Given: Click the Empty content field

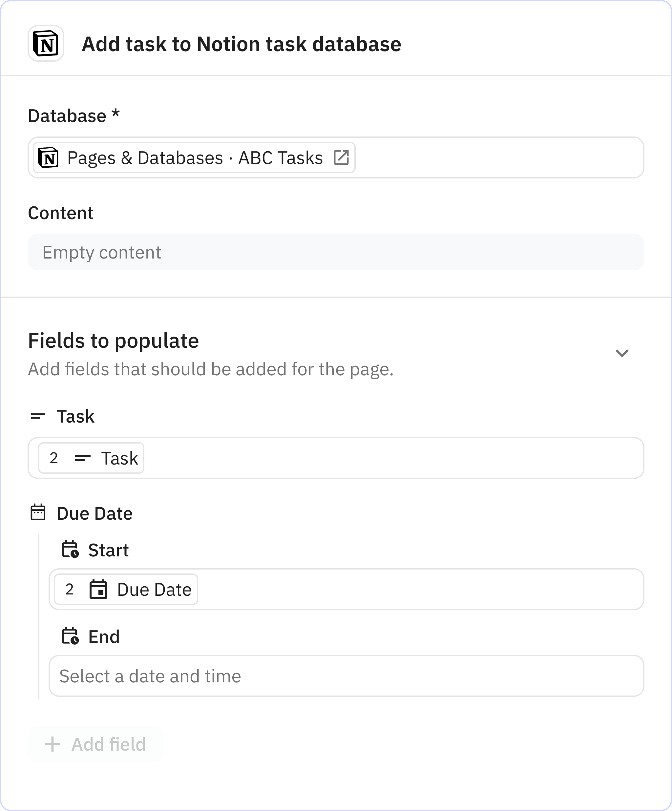Looking at the screenshot, I should (x=335, y=252).
